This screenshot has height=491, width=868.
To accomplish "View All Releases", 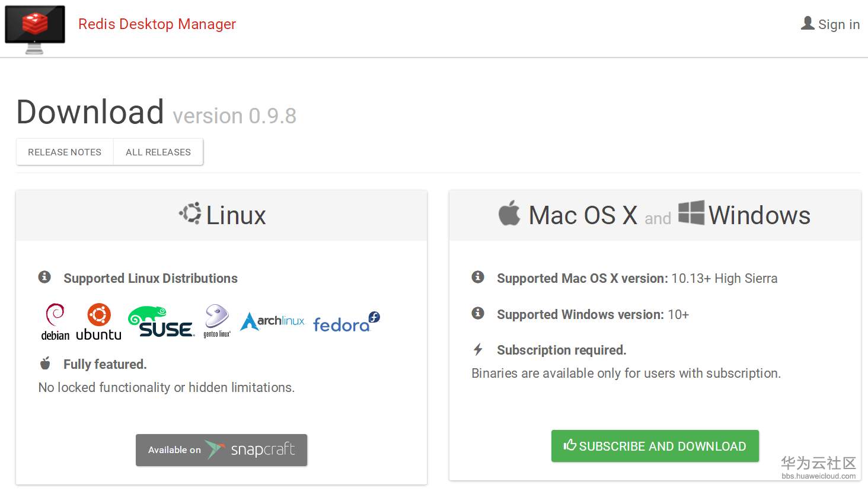I will coord(158,152).
